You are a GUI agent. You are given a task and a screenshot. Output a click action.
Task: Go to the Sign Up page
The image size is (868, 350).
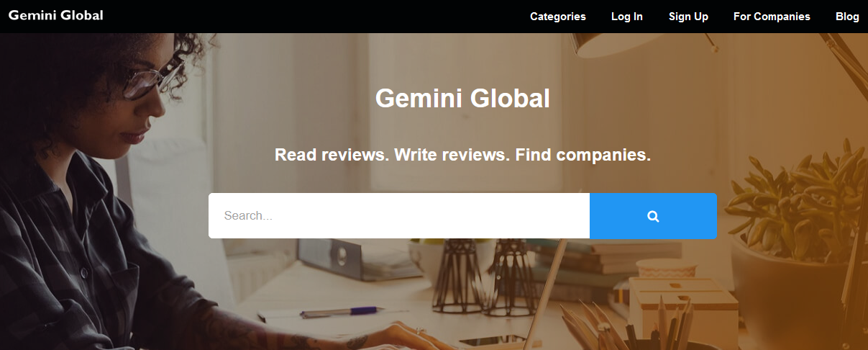(688, 17)
